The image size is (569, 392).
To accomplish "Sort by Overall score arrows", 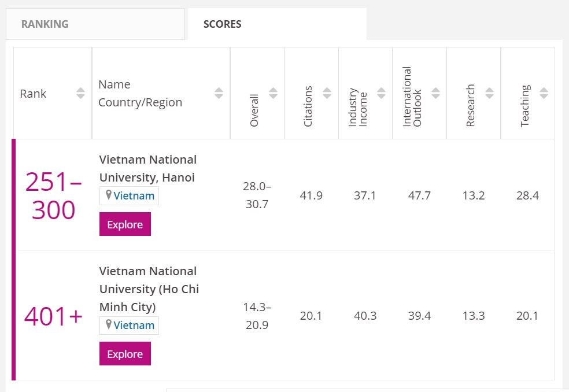I will [273, 93].
